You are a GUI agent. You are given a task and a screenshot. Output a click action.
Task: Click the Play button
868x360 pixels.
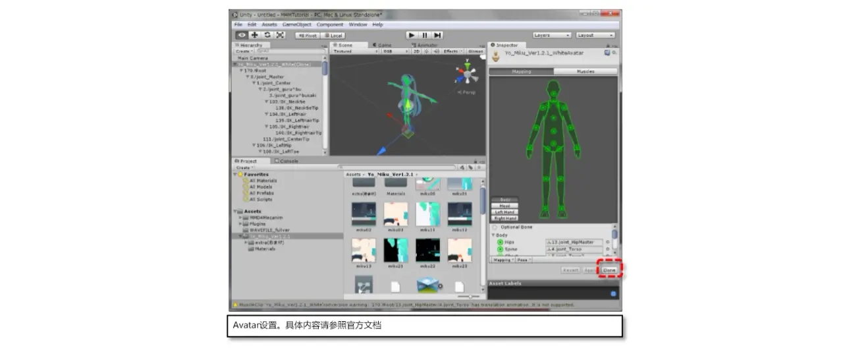(412, 35)
